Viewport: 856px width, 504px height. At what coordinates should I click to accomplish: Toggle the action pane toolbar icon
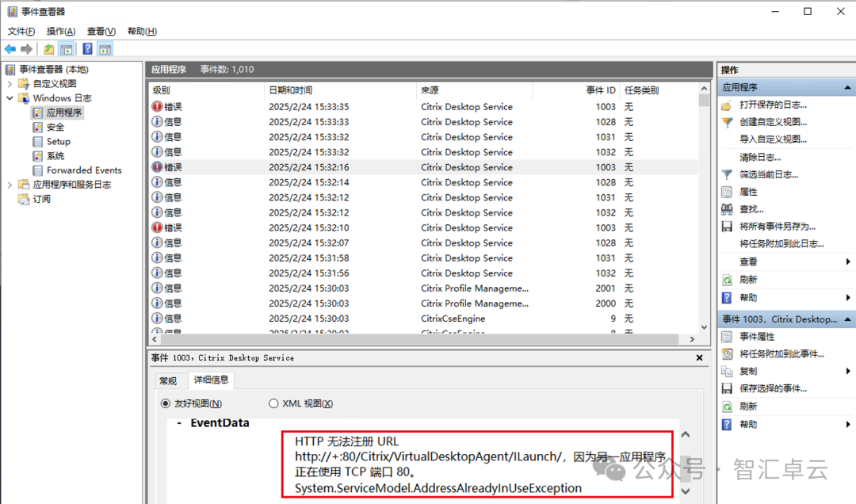[105, 49]
